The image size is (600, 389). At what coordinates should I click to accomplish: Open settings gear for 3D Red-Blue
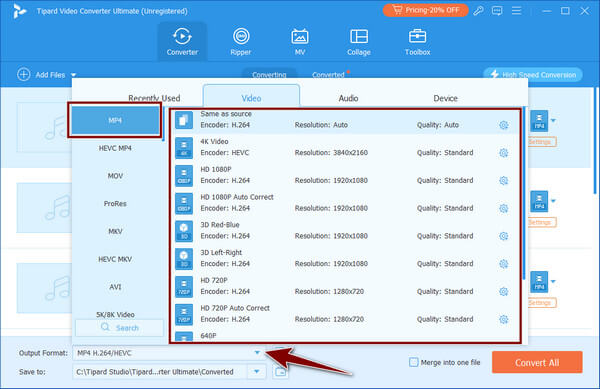pos(504,236)
